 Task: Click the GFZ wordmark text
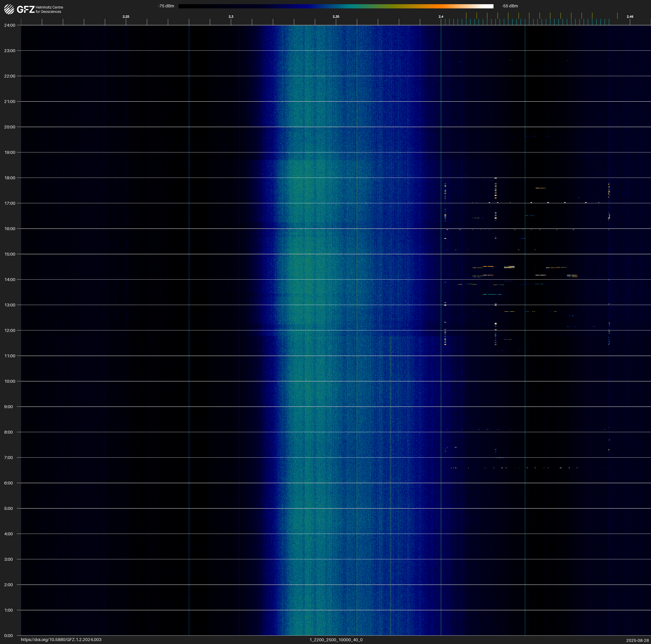pyautogui.click(x=26, y=9)
